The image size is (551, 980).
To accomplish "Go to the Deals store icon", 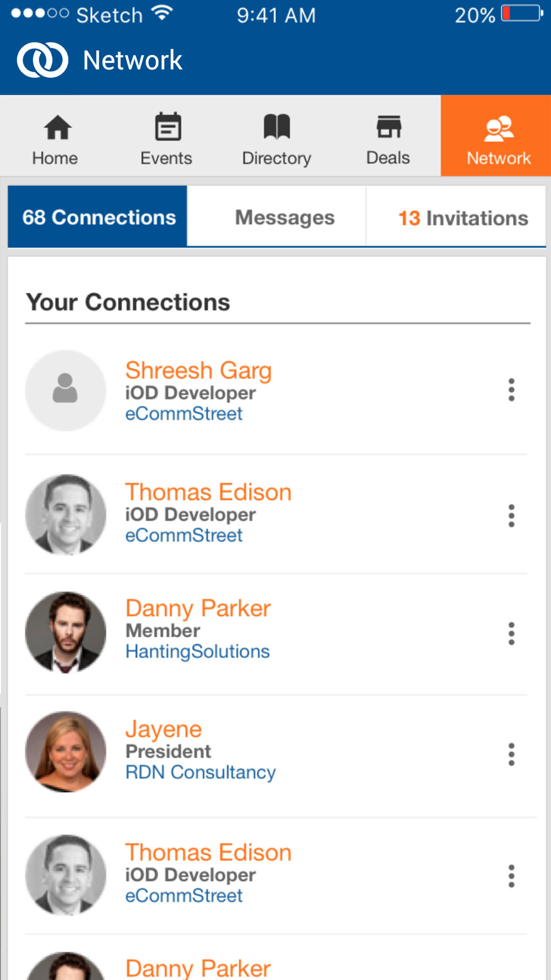I will click(388, 127).
